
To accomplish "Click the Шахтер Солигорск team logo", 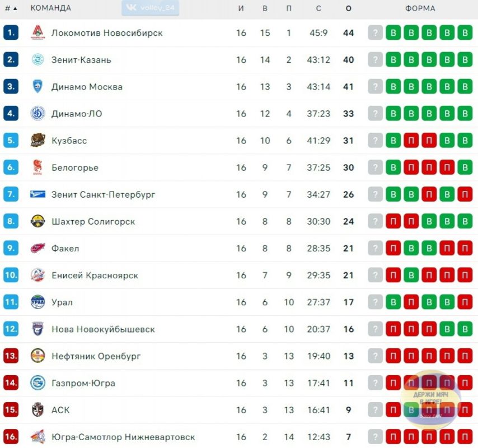I will click(38, 221).
